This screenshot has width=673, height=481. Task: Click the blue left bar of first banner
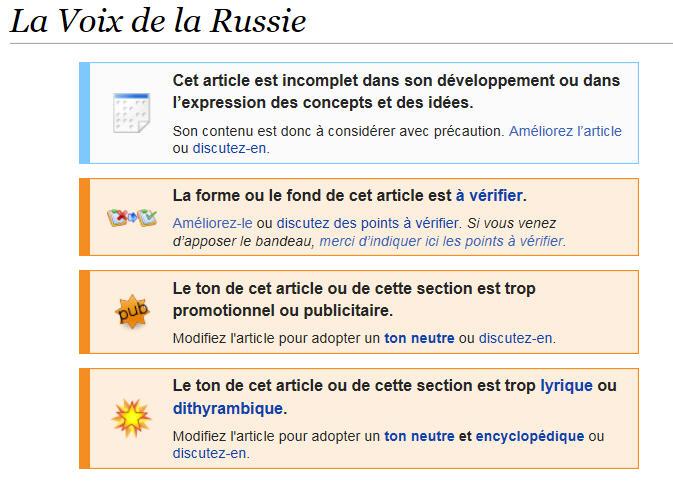tap(84, 112)
